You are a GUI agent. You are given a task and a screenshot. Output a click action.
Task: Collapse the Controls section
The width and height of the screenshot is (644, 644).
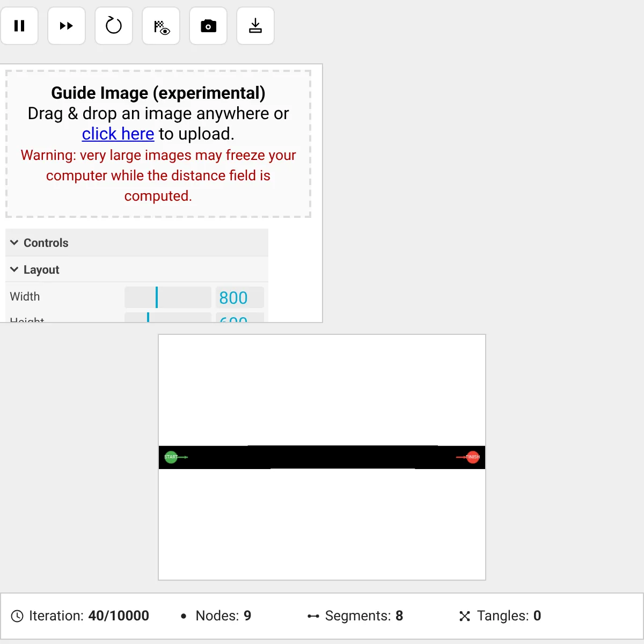click(14, 243)
